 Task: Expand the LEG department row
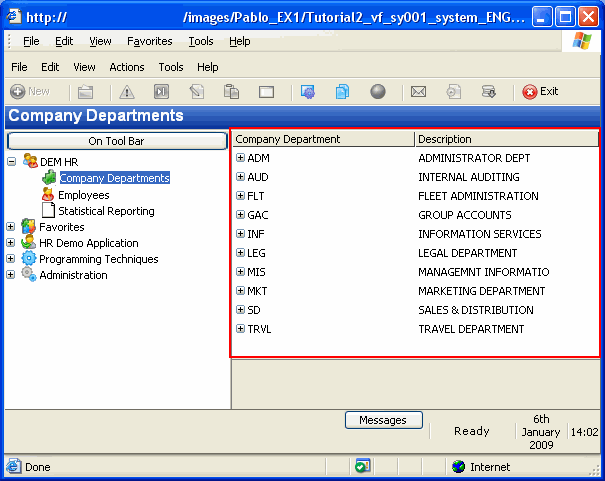click(240, 253)
